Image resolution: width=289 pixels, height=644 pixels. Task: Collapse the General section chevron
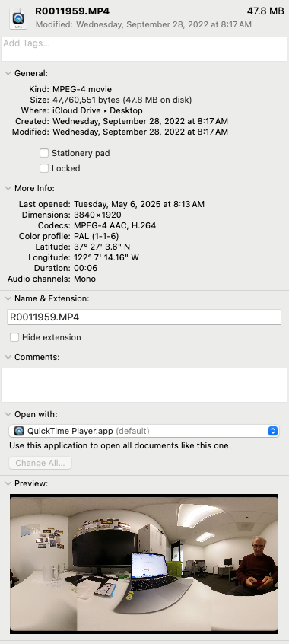[x=8, y=73]
